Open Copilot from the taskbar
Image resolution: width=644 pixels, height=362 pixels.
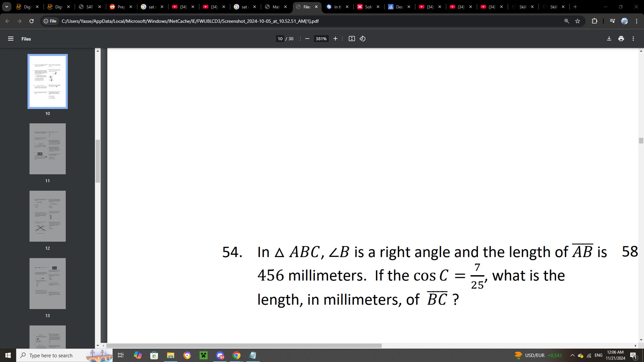[x=138, y=355]
